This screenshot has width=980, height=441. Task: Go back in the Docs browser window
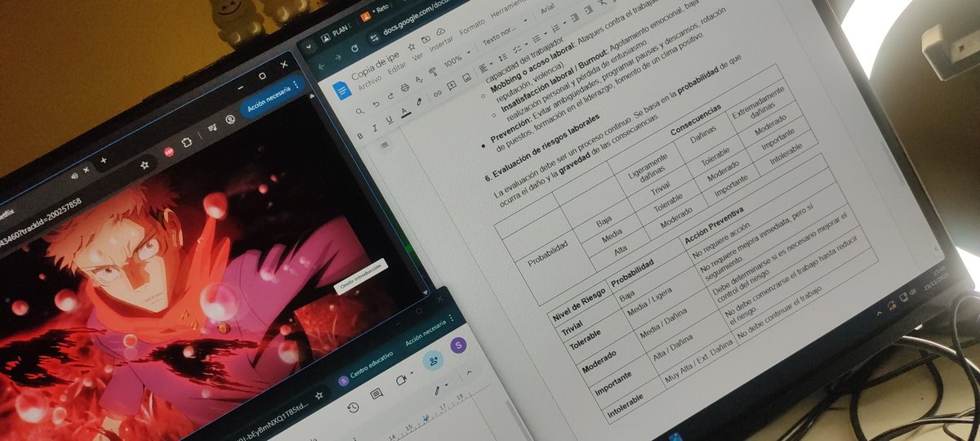click(322, 66)
